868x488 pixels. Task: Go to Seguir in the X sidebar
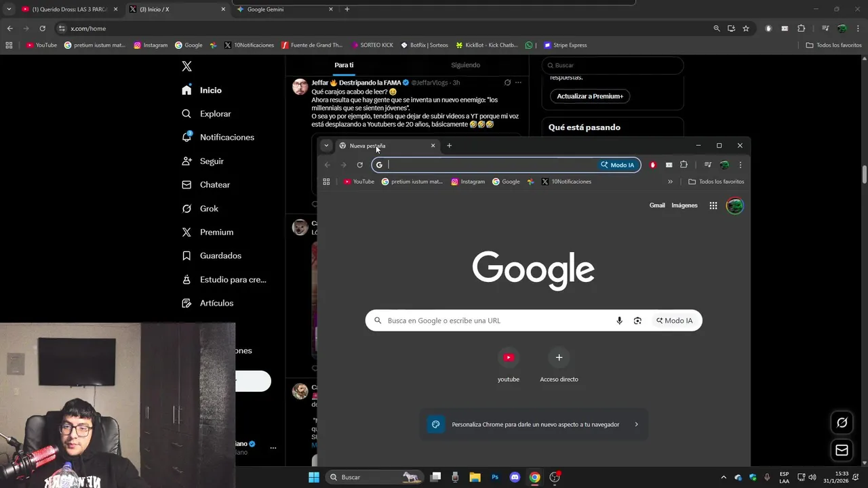pyautogui.click(x=203, y=161)
